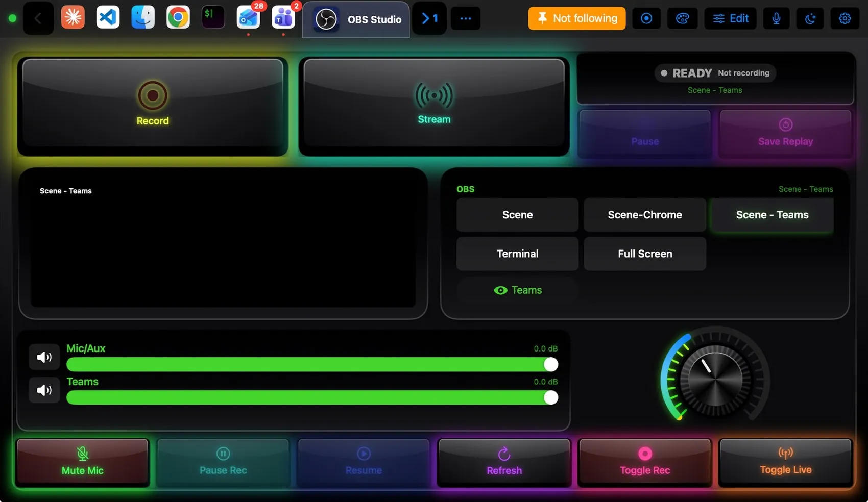Open Microsoft Teams icon with 2 badge
This screenshot has height=502, width=868.
coord(283,18)
